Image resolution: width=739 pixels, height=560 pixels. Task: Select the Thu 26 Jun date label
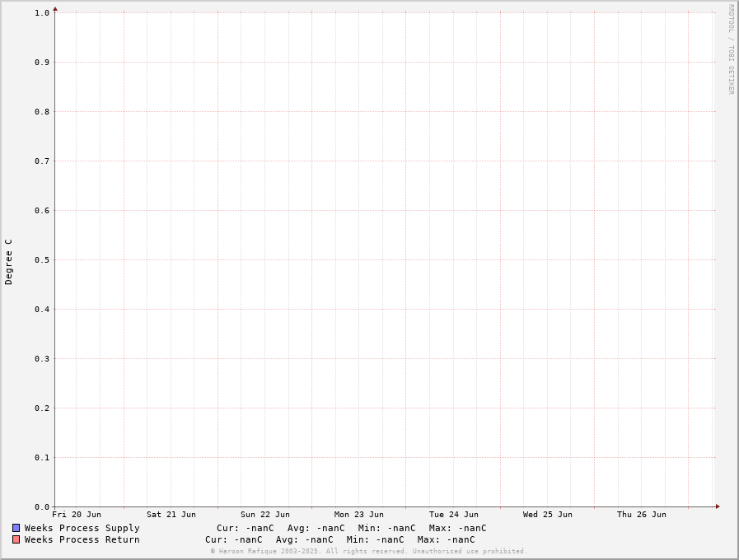[642, 515]
